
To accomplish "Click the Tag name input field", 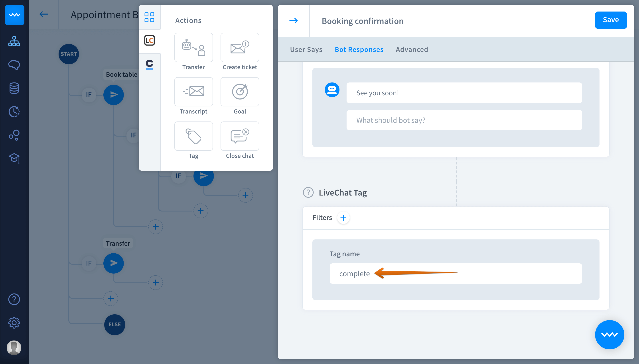I will pos(455,274).
